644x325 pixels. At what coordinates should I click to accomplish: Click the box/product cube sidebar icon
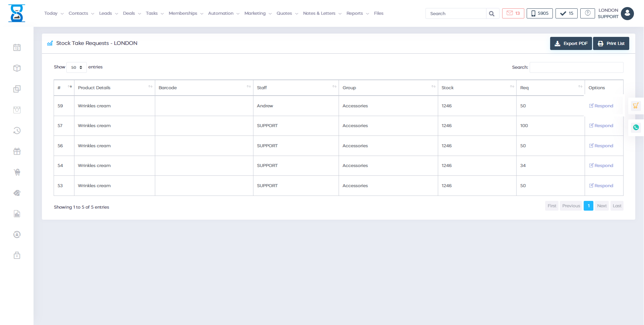click(17, 68)
